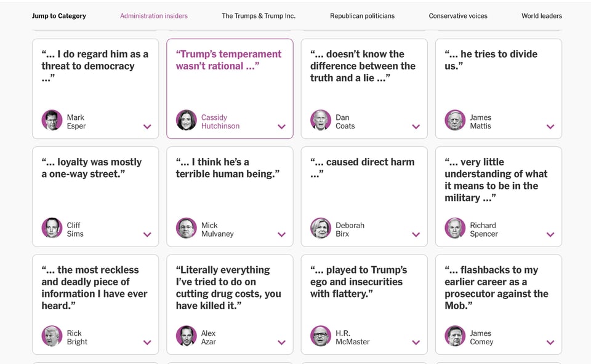Expand Rick Bright's quote card chevron

point(147,342)
